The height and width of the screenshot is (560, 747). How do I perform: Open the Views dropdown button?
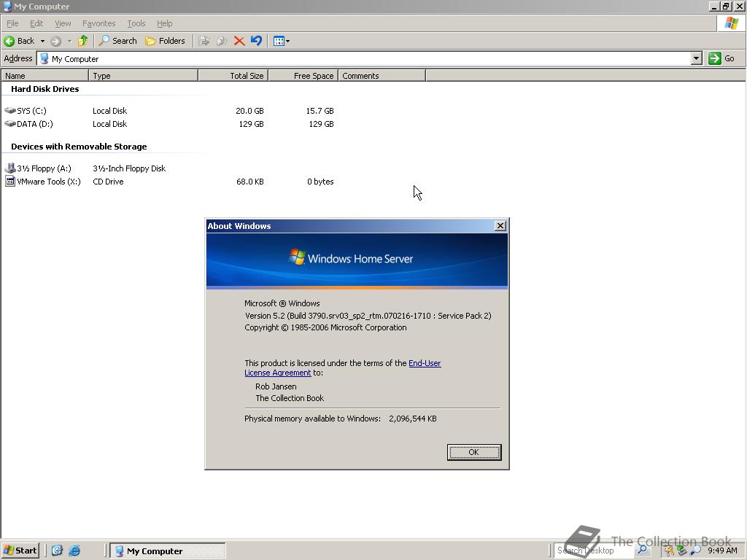282,41
